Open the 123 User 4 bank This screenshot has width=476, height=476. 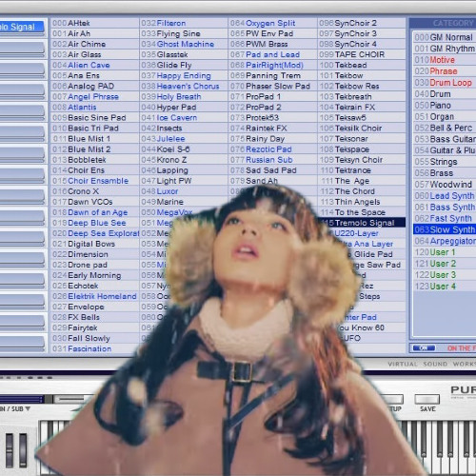445,287
